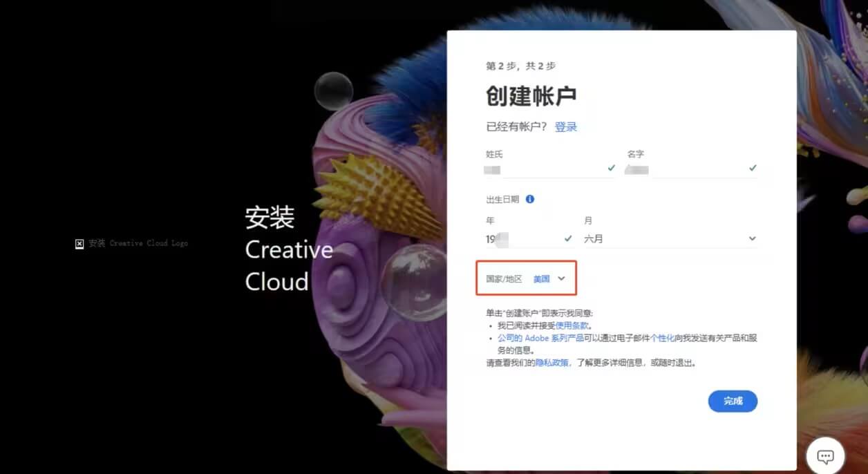Click the 创建帐户 heading

[531, 96]
